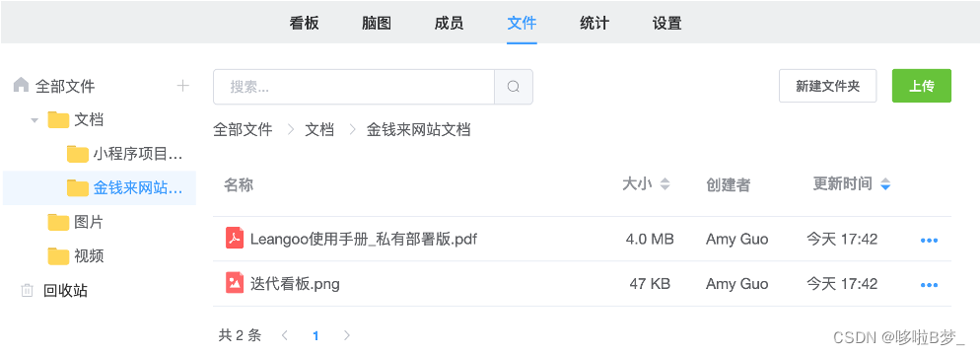Click the 47 KB size cell

pyautogui.click(x=650, y=284)
